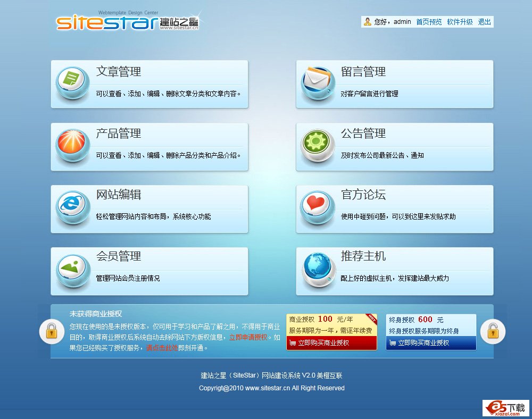Image resolution: width=532 pixels, height=419 pixels.
Task: Open the 网站编辑 heading
Action: coord(119,195)
